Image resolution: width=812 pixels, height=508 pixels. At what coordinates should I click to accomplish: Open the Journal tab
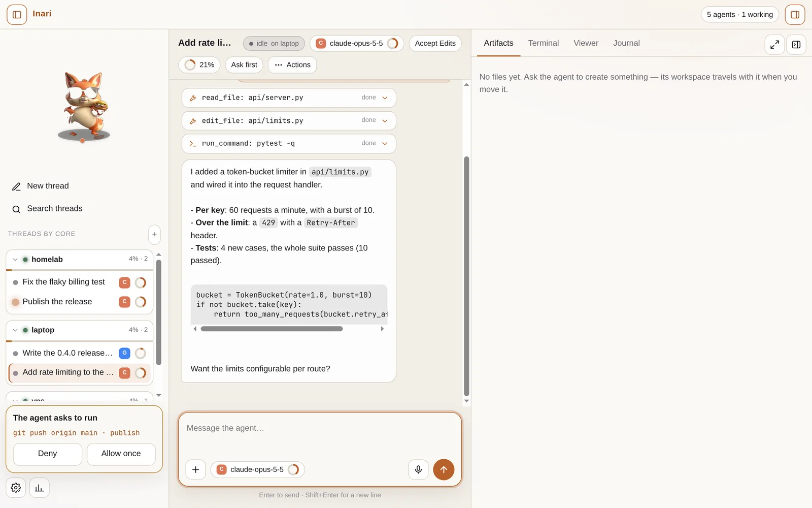(x=626, y=43)
